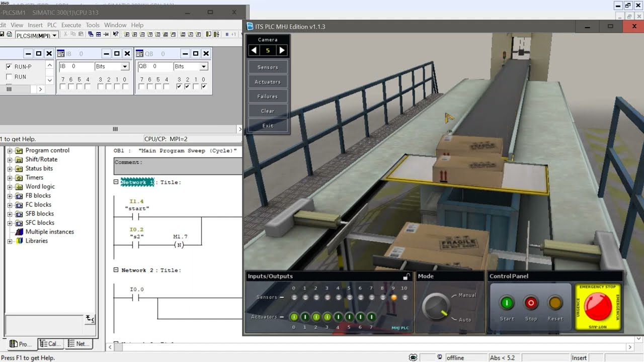
Task: Click actuator 0 indicator light
Action: click(x=294, y=317)
